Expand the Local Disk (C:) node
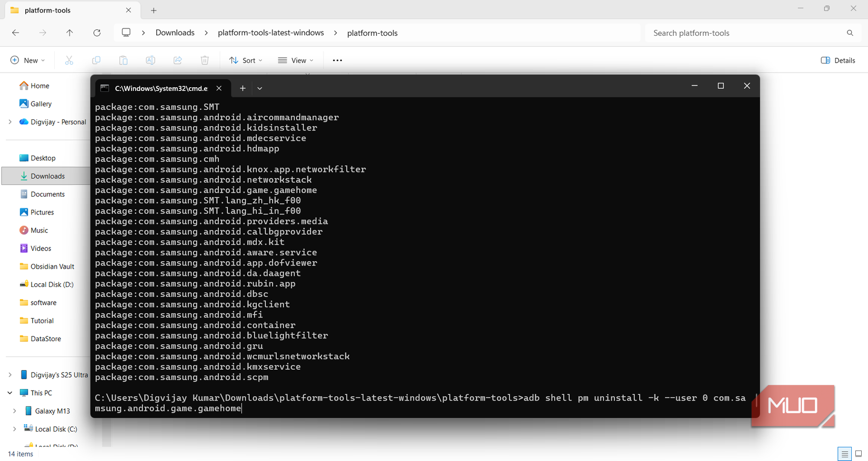The height and width of the screenshot is (461, 868). [x=15, y=429]
